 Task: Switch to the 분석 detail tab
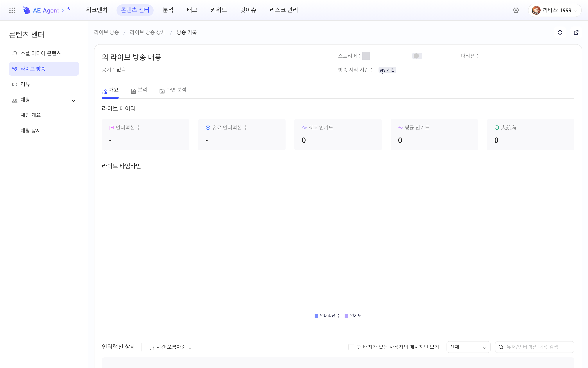(x=139, y=90)
